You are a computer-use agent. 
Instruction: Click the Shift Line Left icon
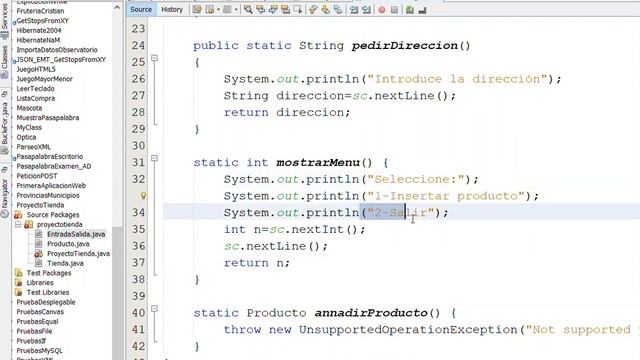pyautogui.click(x=354, y=9)
